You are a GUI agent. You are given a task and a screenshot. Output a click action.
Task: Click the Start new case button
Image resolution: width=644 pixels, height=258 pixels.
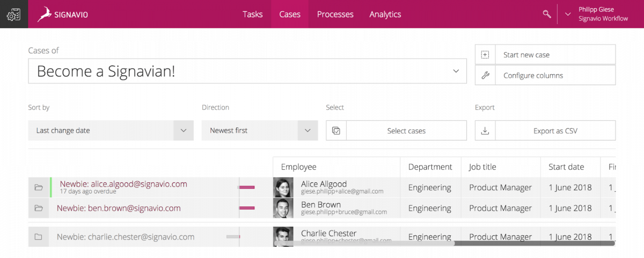545,55
